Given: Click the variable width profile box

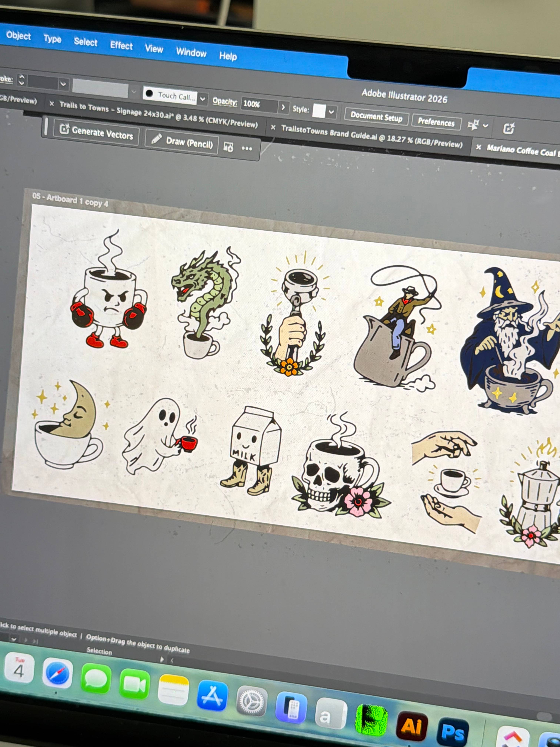Looking at the screenshot, I should [x=100, y=88].
